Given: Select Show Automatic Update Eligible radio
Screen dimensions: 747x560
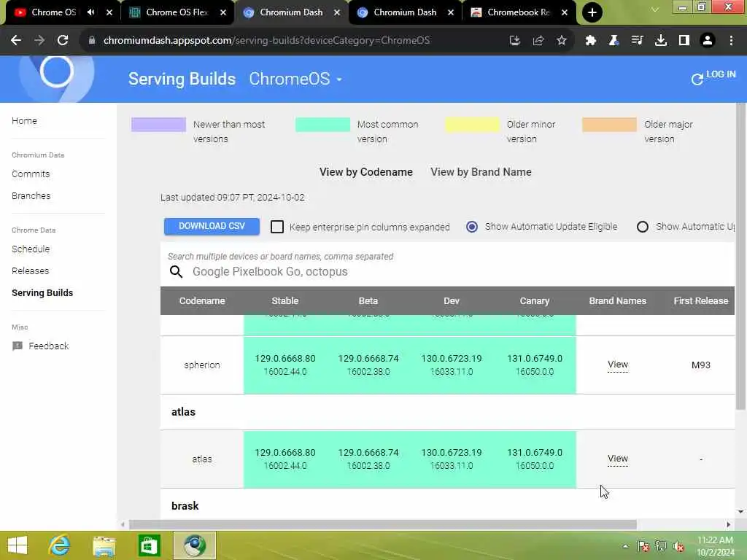Looking at the screenshot, I should (x=472, y=227).
